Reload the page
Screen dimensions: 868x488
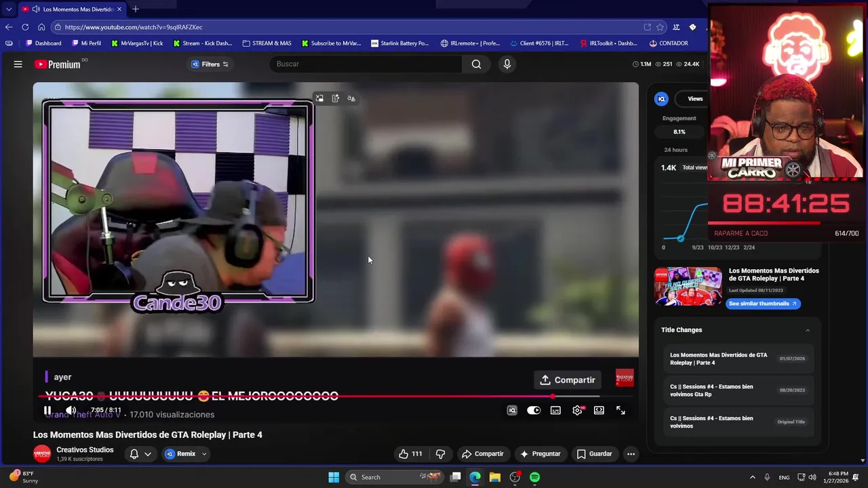click(25, 27)
